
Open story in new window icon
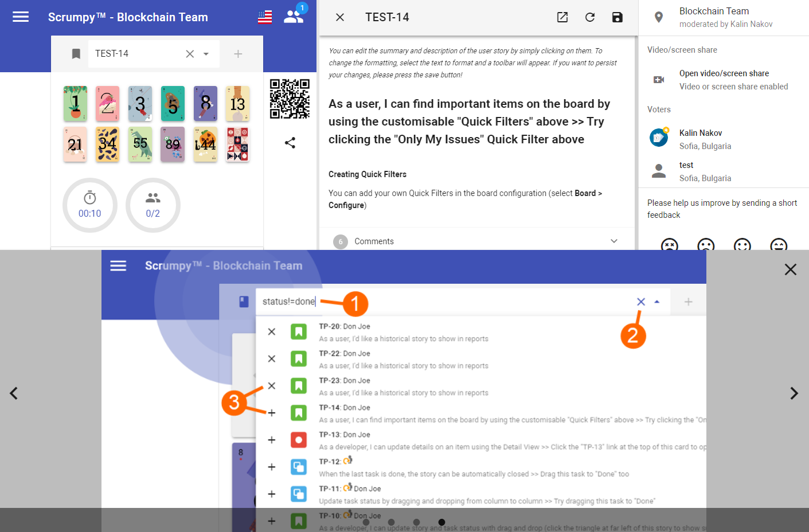[x=562, y=17]
